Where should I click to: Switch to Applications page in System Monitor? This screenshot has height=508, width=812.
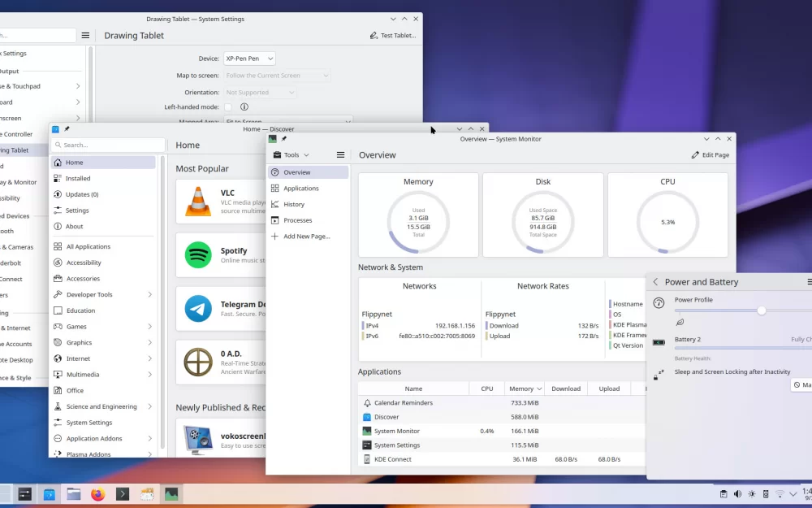tap(302, 188)
